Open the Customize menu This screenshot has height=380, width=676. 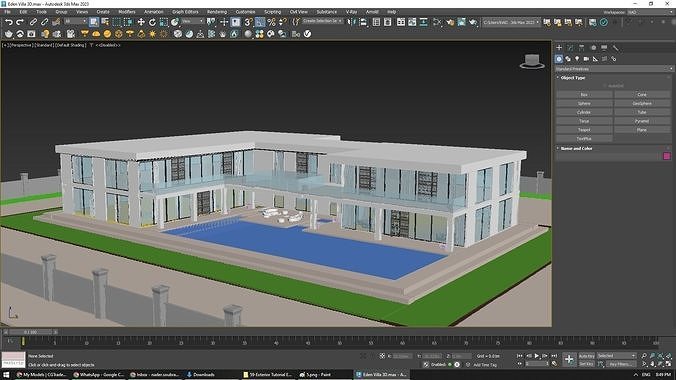(245, 12)
